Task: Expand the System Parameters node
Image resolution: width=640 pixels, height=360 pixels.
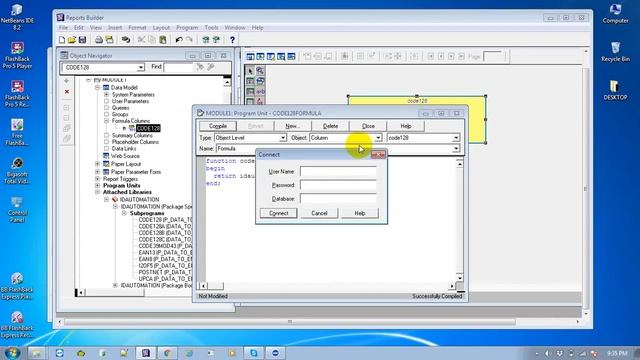Action: tap(107, 94)
